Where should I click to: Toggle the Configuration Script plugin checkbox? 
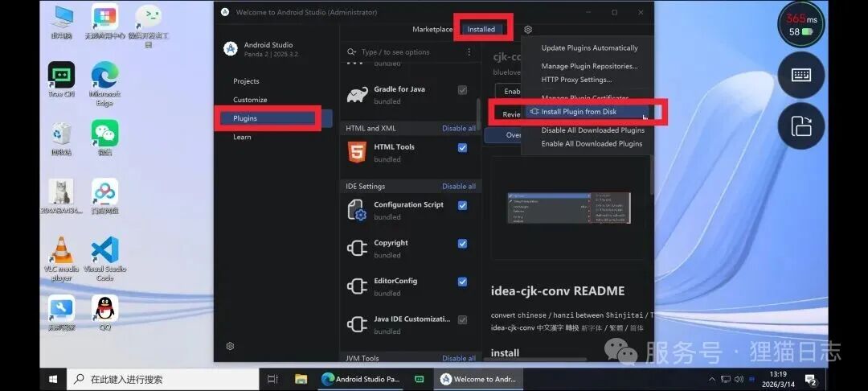(x=462, y=205)
